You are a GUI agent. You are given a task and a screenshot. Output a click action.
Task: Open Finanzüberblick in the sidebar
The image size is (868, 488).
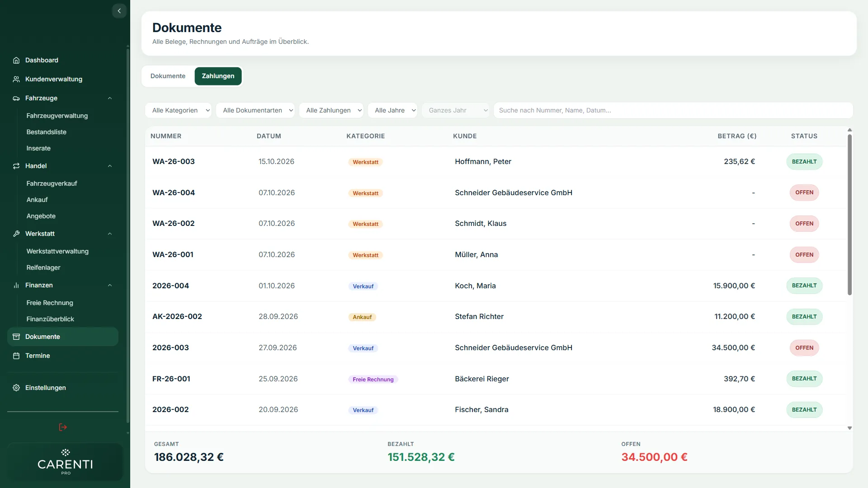point(50,319)
